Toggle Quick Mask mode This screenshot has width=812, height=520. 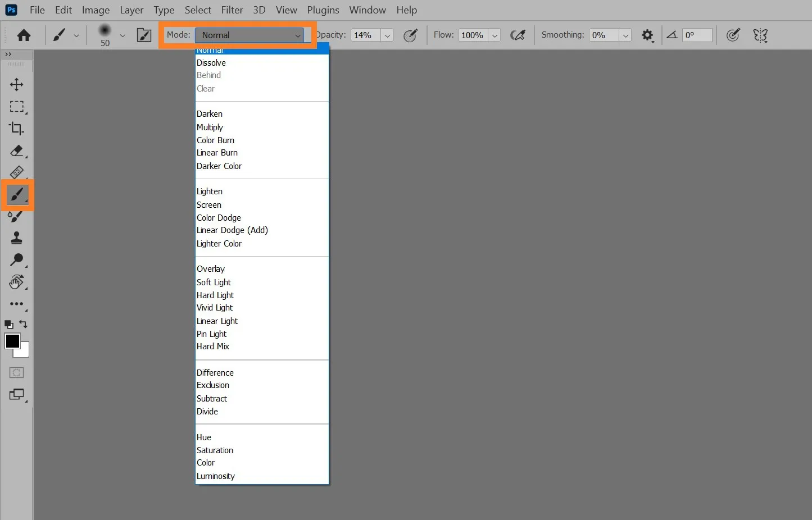[17, 373]
